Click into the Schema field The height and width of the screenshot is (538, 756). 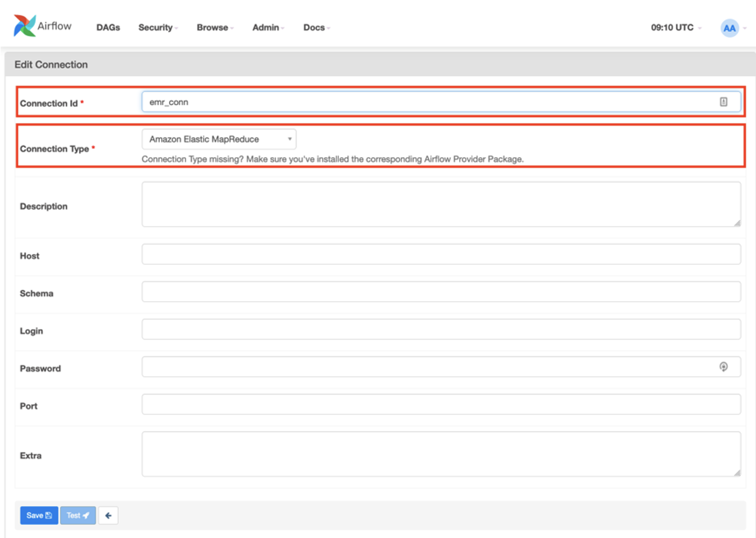click(x=441, y=291)
